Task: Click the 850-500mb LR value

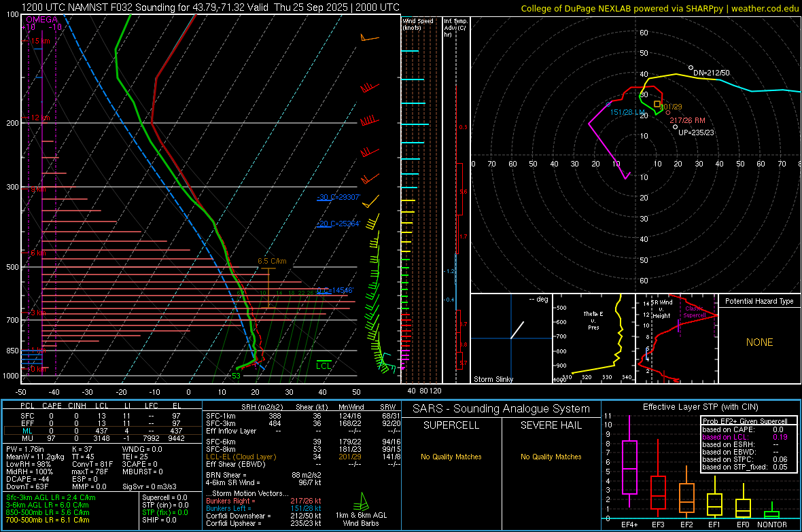Action: coord(48,512)
